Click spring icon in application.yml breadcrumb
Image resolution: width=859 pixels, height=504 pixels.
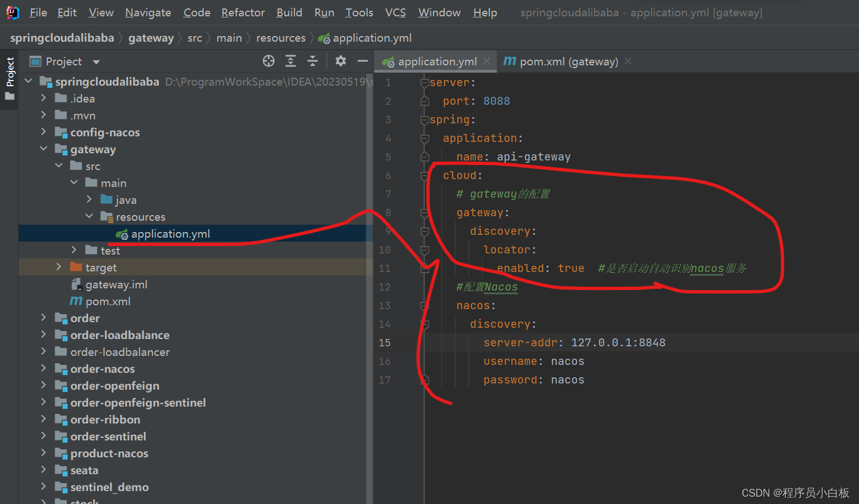click(x=324, y=38)
